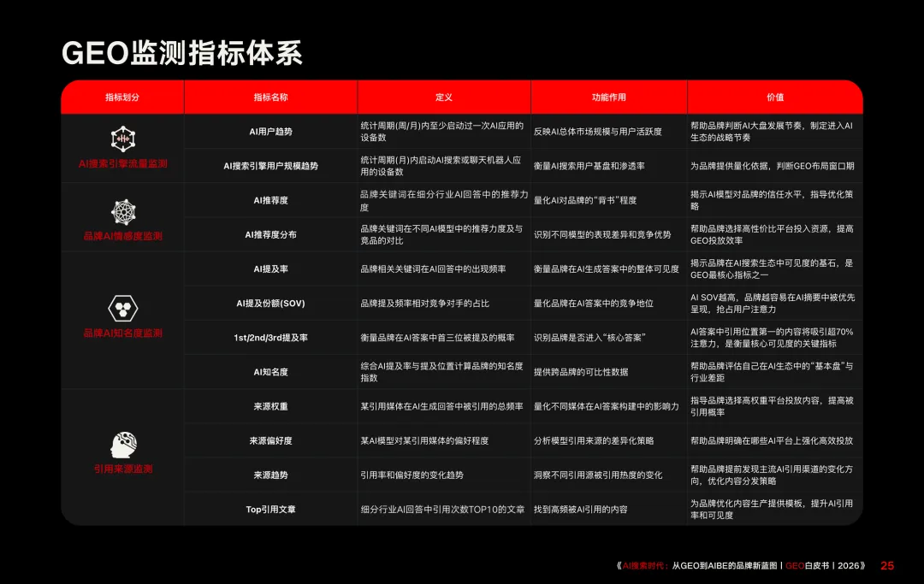Select the Top引用文章 cell
924x584 pixels.
pos(271,510)
